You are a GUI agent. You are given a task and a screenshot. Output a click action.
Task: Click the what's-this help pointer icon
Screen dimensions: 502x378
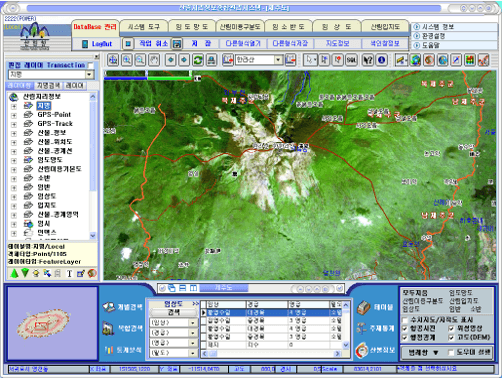368,60
